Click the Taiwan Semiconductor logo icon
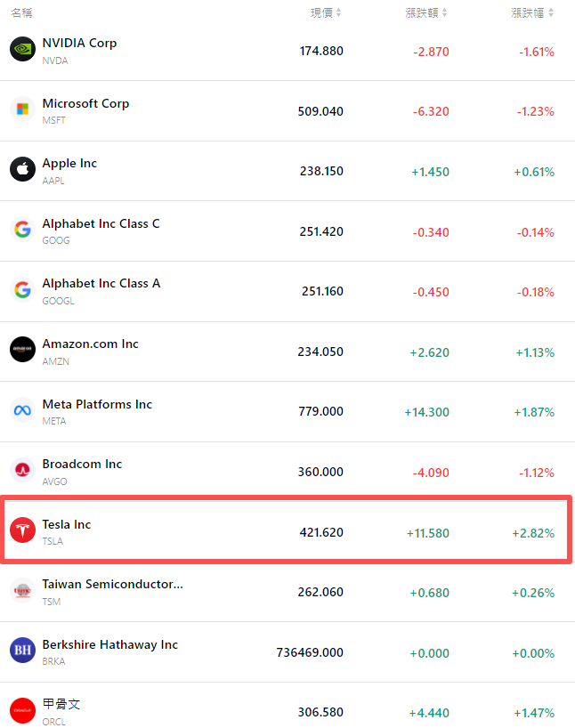The height and width of the screenshot is (728, 575). pos(22,590)
